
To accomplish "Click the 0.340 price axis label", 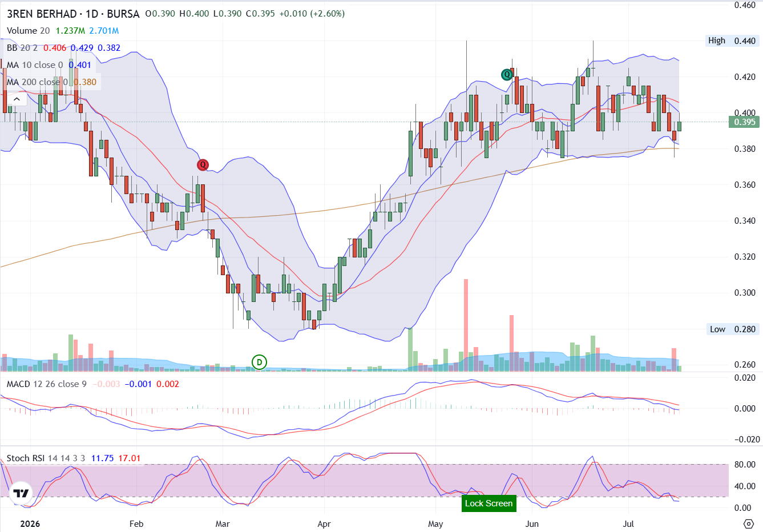I will click(745, 221).
